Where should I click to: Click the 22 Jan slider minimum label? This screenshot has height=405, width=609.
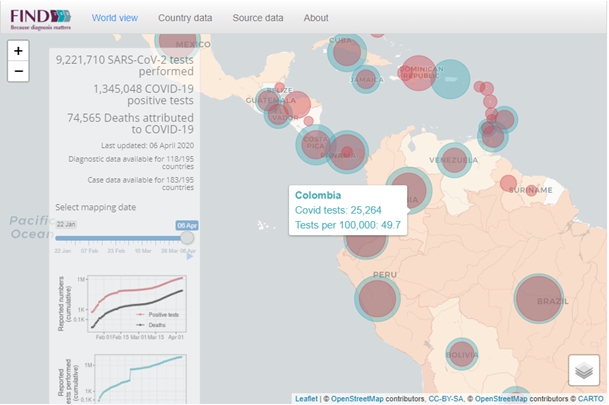point(66,224)
